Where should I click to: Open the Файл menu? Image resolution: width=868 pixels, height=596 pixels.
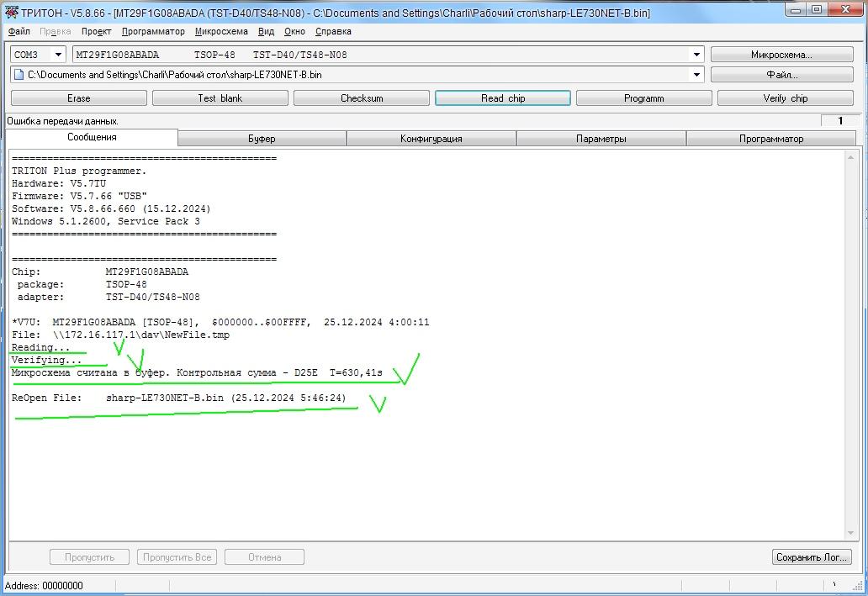pos(19,31)
